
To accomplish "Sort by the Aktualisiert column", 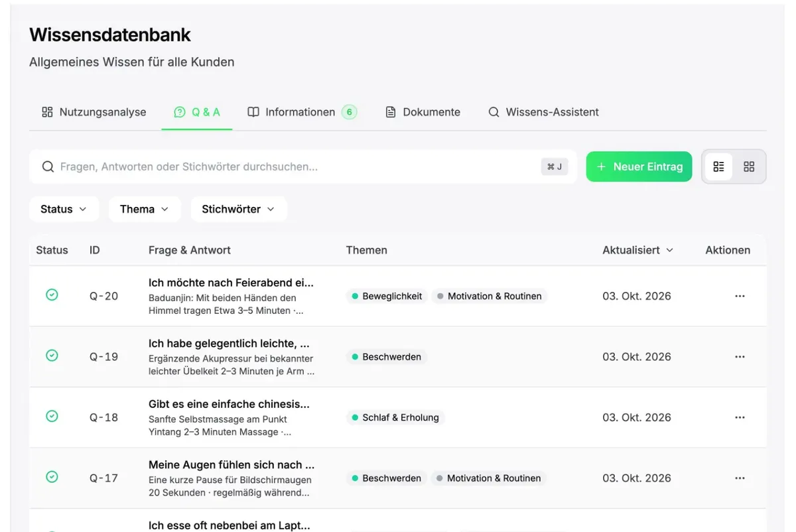I will click(637, 250).
